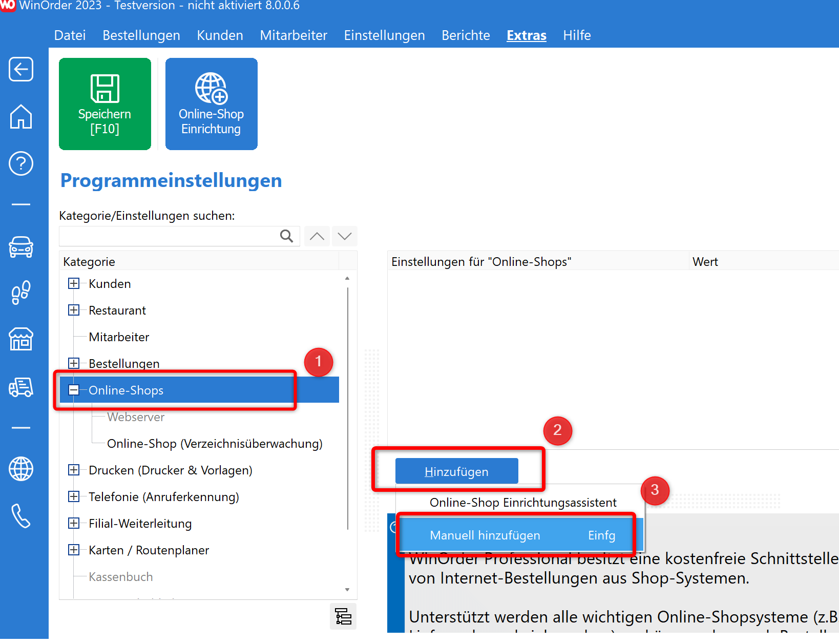Expand the Filial-Weiterleitung node

click(x=74, y=524)
